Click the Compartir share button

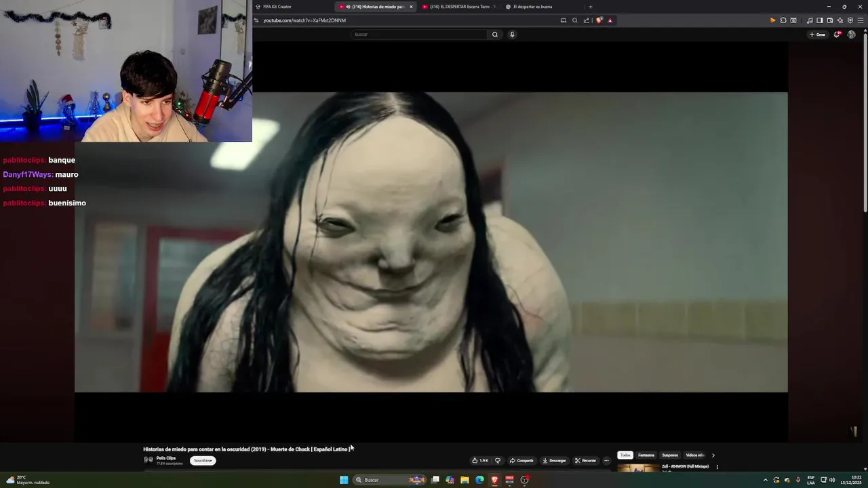tap(521, 460)
